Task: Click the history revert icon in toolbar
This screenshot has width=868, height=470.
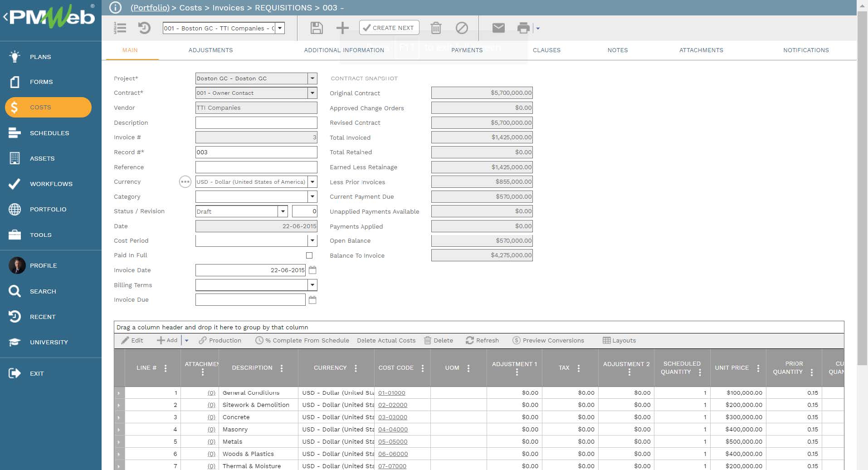Action: pyautogui.click(x=144, y=28)
